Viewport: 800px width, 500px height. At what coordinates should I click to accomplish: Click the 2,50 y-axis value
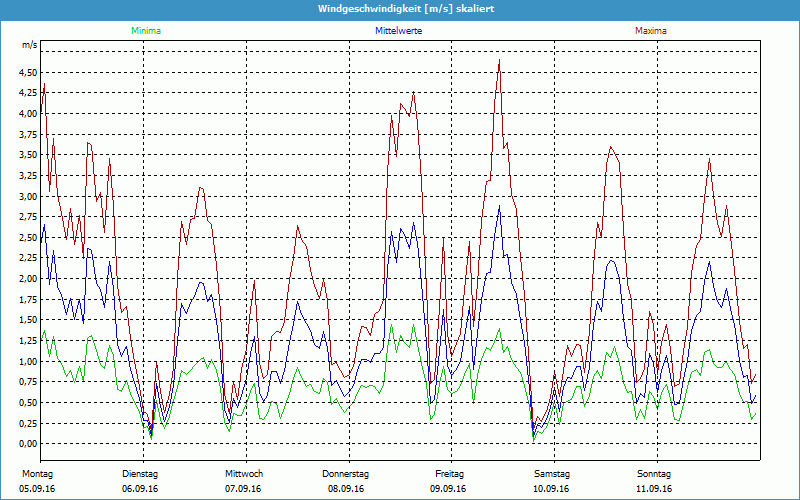28,237
